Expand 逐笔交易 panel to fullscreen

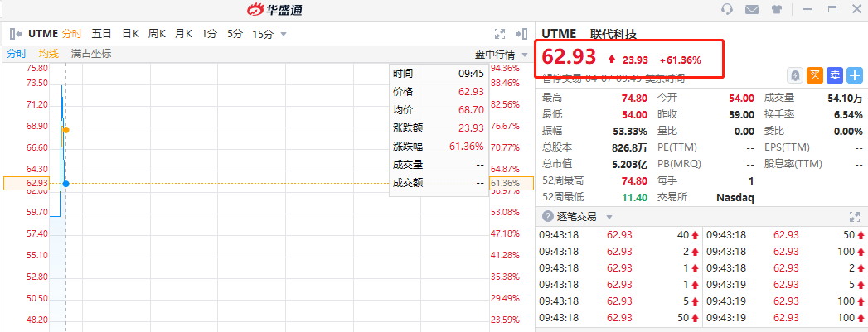point(854,217)
